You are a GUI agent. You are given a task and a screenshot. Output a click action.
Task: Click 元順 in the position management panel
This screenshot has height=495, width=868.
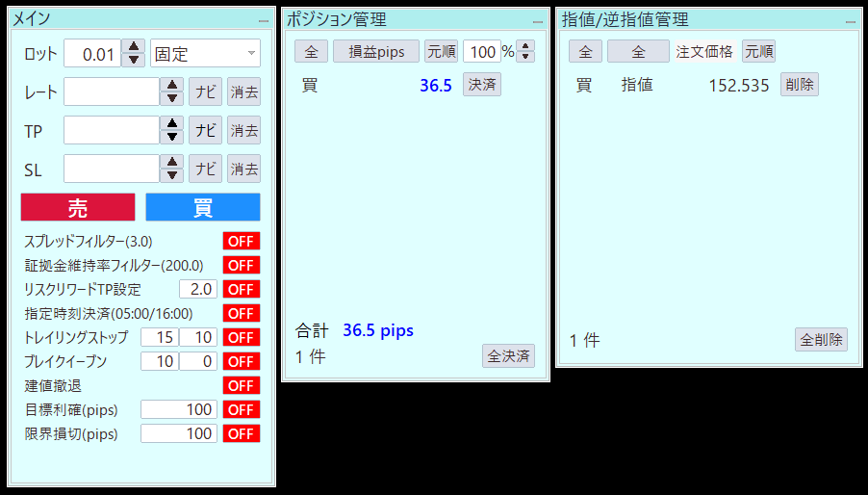click(x=441, y=51)
